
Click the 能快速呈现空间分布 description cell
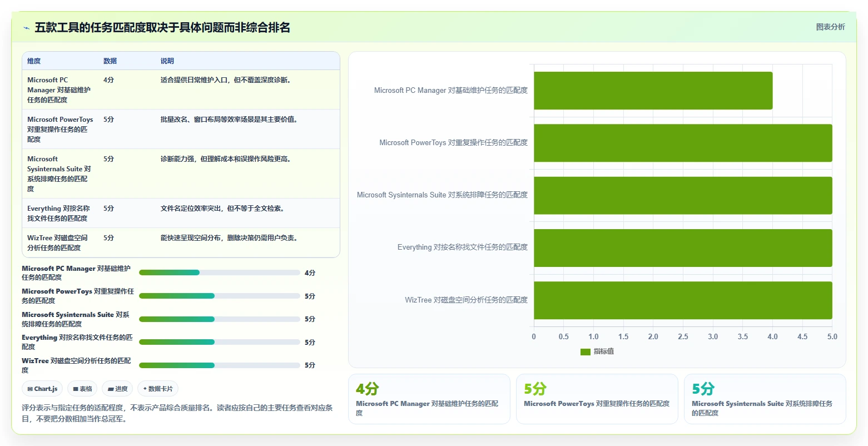tap(229, 238)
